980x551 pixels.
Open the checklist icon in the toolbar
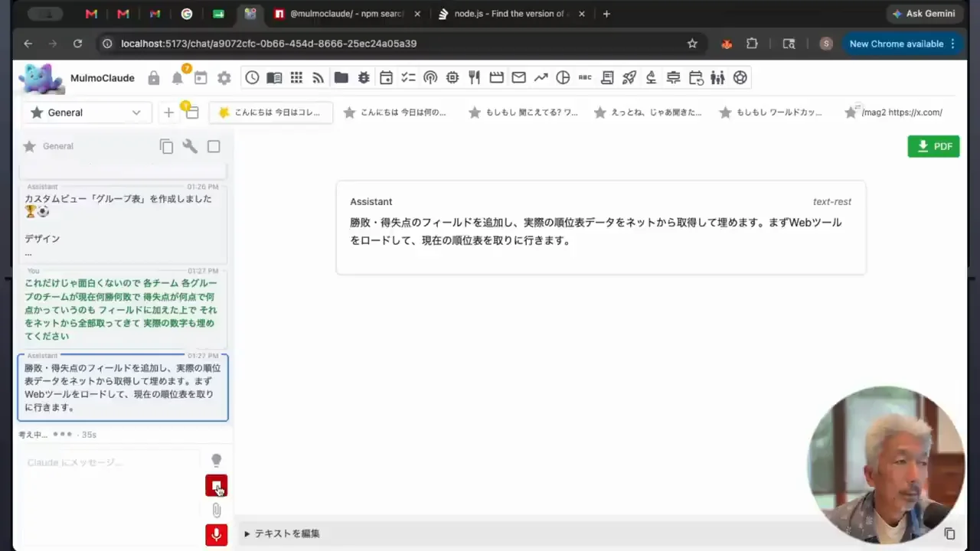[x=408, y=77]
